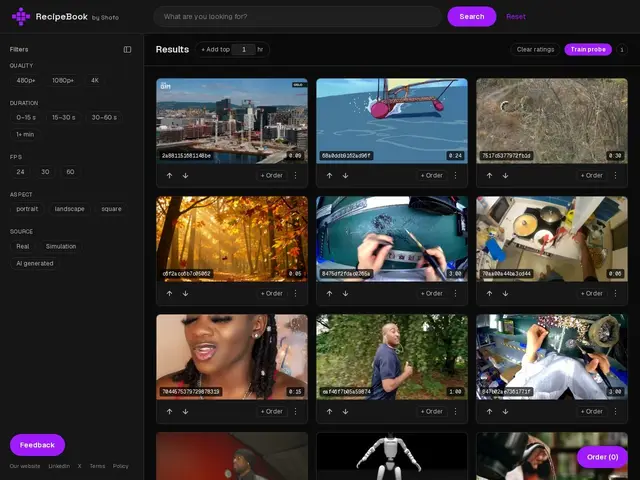This screenshot has height=480, width=640.
Task: Select the 60 FPS filter chip
Action: pos(70,172)
